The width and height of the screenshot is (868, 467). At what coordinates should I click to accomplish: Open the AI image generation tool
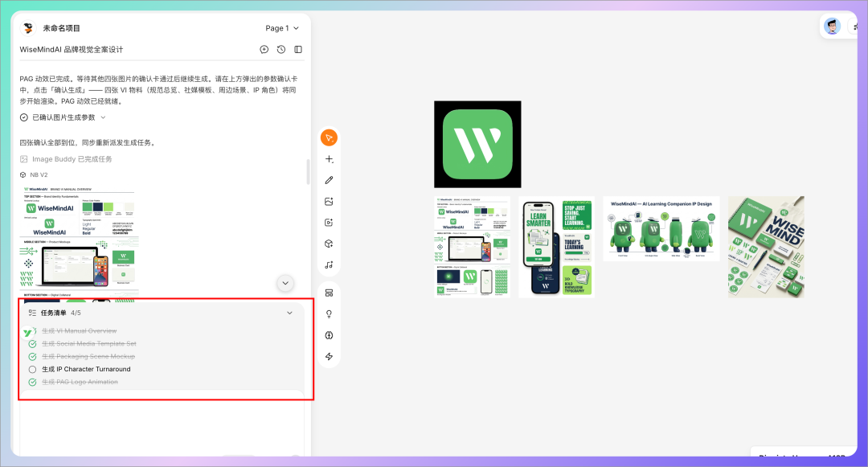329,202
